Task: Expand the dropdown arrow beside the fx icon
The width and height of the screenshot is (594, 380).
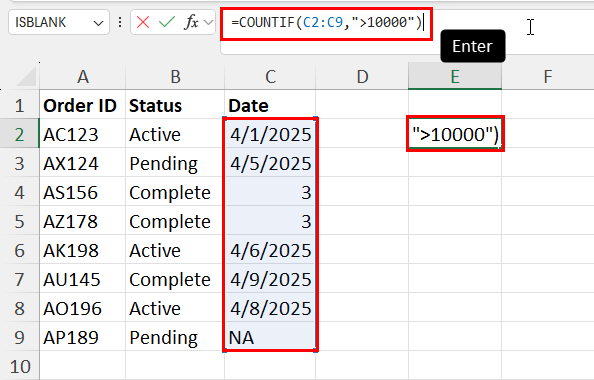Action: [208, 22]
